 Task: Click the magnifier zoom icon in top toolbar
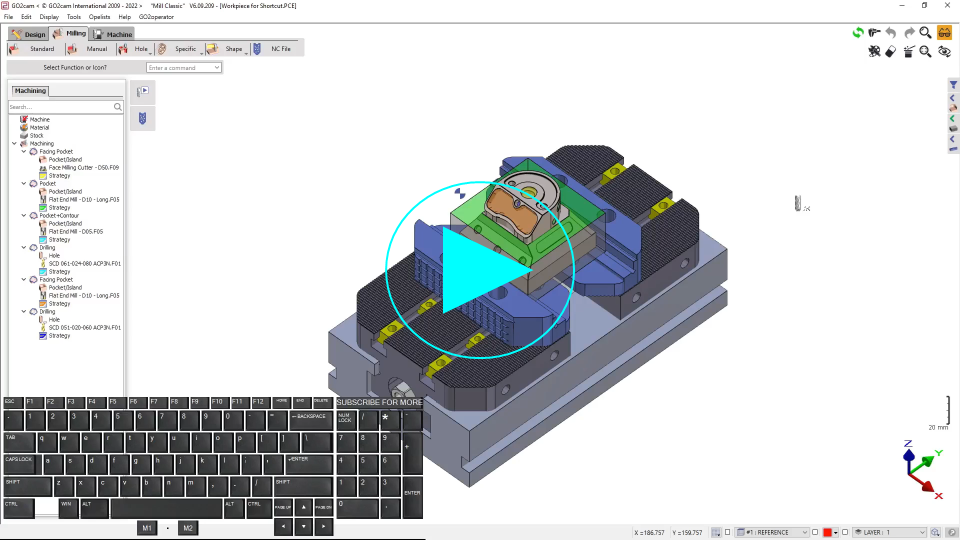pyautogui.click(x=926, y=33)
